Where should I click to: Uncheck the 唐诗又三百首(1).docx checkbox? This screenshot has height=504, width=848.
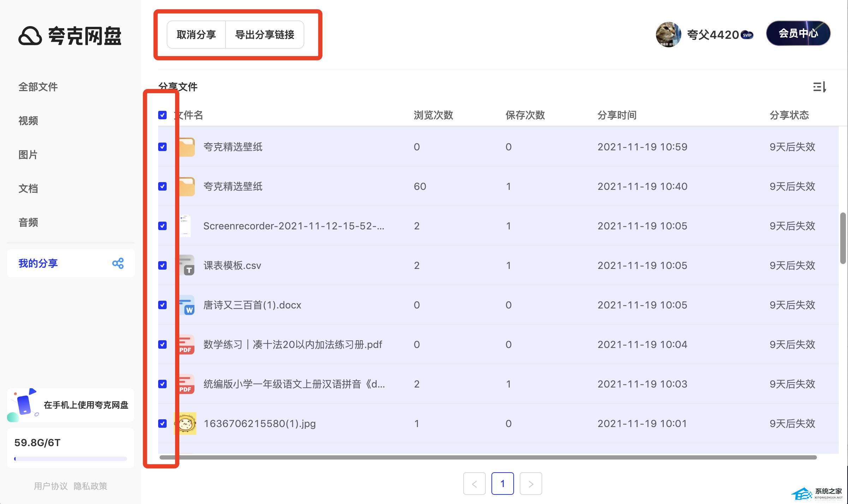(162, 305)
